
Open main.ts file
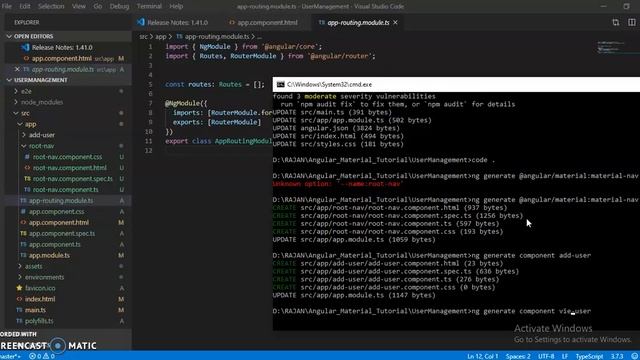35,310
